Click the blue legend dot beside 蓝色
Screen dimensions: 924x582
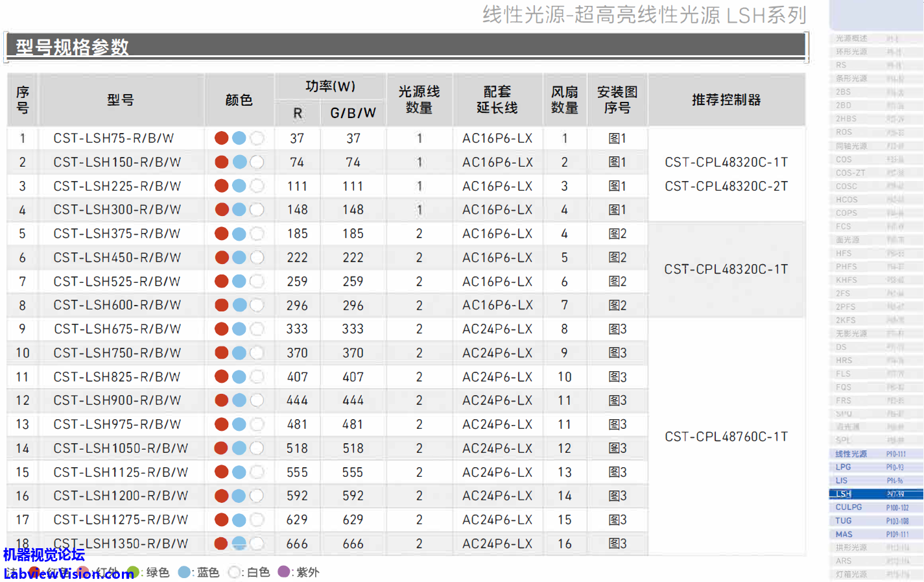(x=184, y=572)
